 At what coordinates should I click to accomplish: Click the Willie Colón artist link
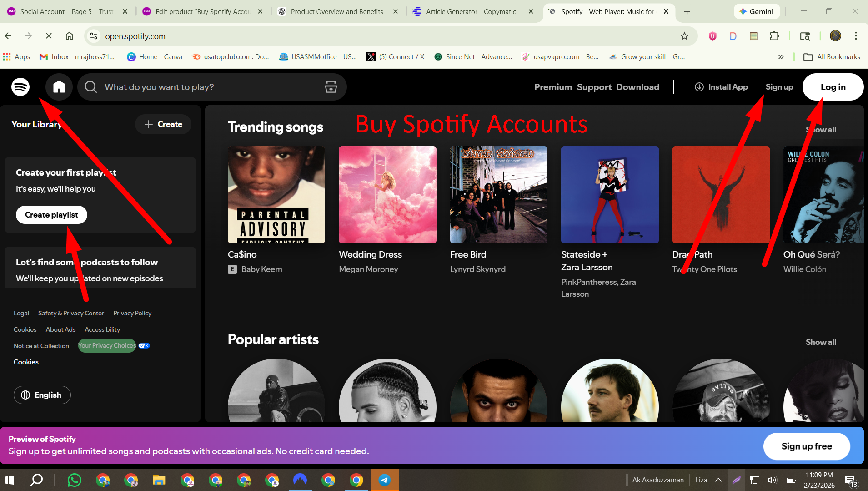tap(804, 269)
